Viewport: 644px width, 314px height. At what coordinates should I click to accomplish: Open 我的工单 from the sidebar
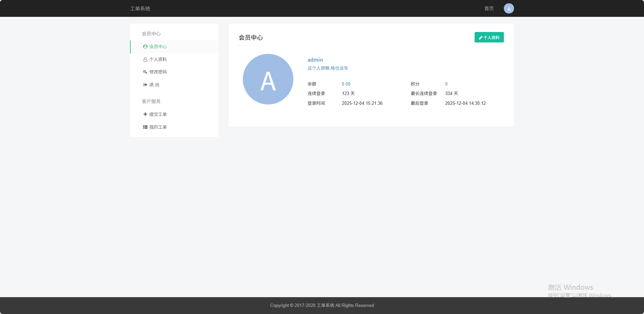(x=158, y=127)
